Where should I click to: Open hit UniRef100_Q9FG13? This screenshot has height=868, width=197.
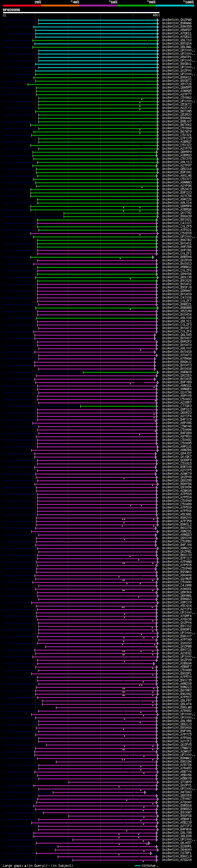[x=177, y=410]
